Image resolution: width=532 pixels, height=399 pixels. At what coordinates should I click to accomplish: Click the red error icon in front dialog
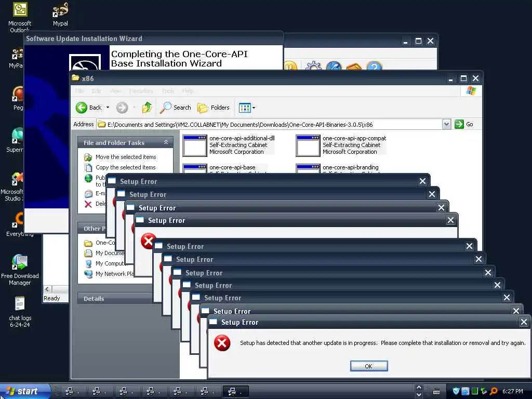tap(222, 343)
